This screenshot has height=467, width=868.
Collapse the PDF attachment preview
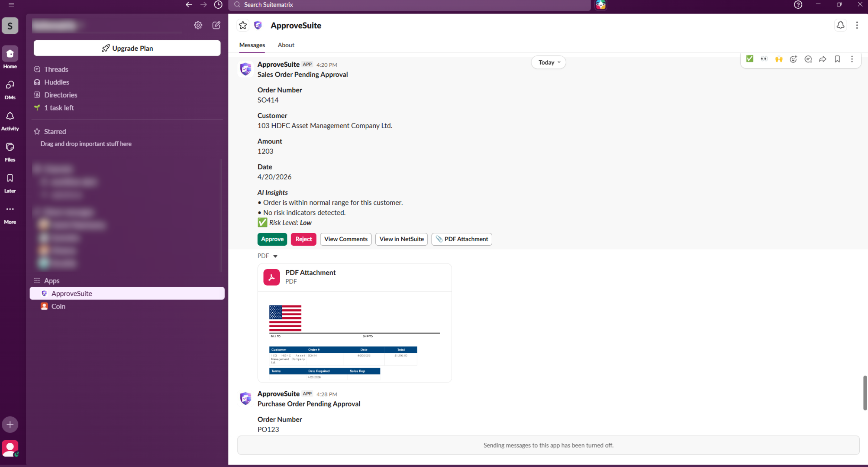click(x=275, y=256)
